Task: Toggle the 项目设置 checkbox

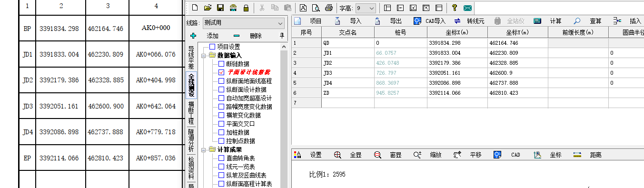Action: [213, 47]
